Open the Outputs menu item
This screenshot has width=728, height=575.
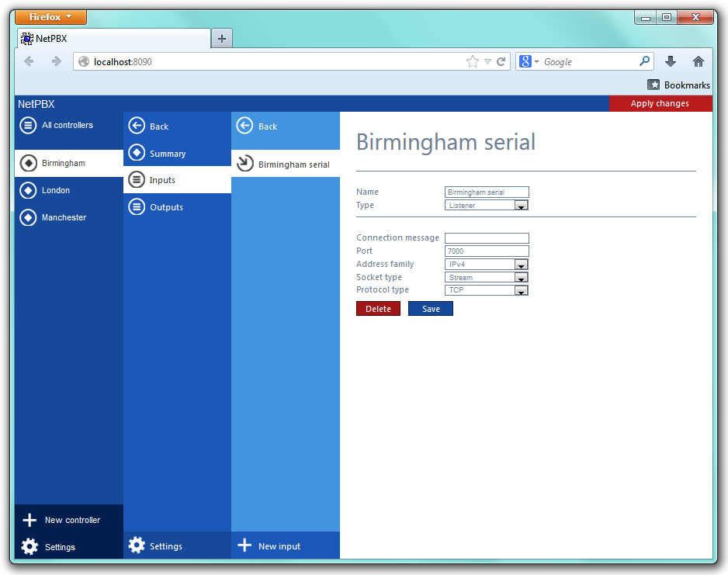[166, 207]
